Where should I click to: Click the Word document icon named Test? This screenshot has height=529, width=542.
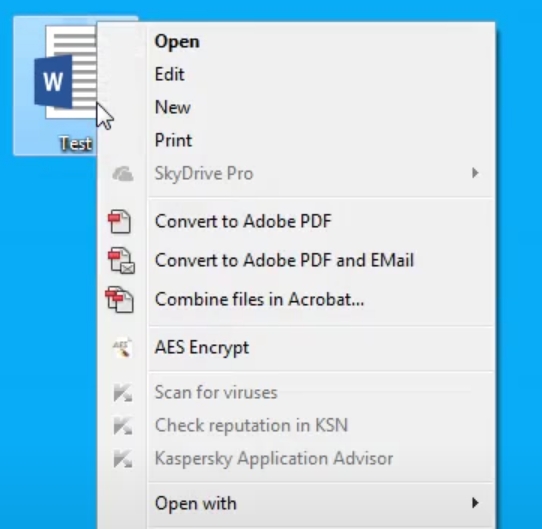point(66,73)
